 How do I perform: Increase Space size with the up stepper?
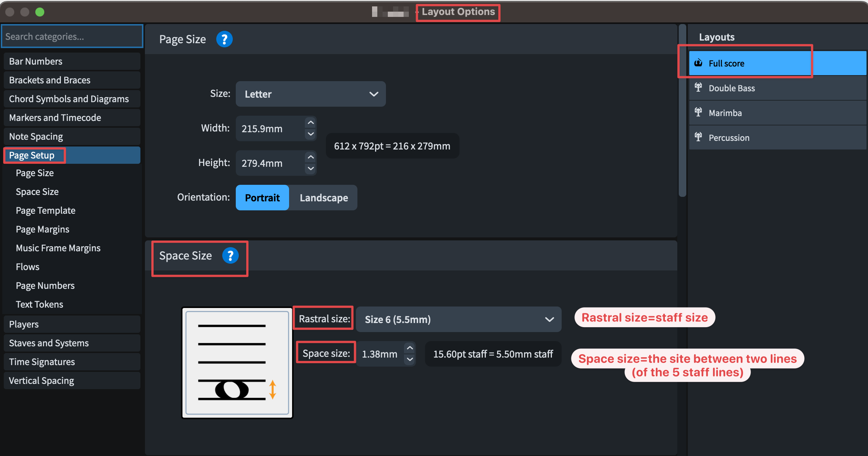(x=410, y=348)
